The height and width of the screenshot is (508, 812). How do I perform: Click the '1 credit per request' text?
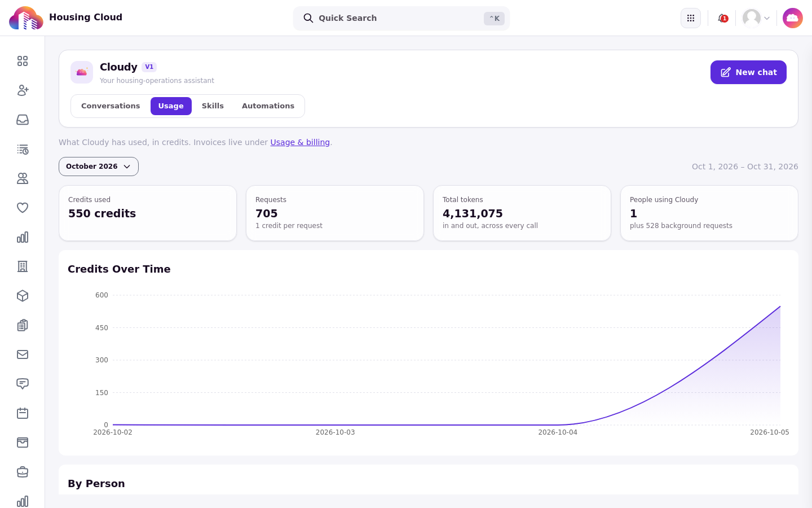(289, 226)
